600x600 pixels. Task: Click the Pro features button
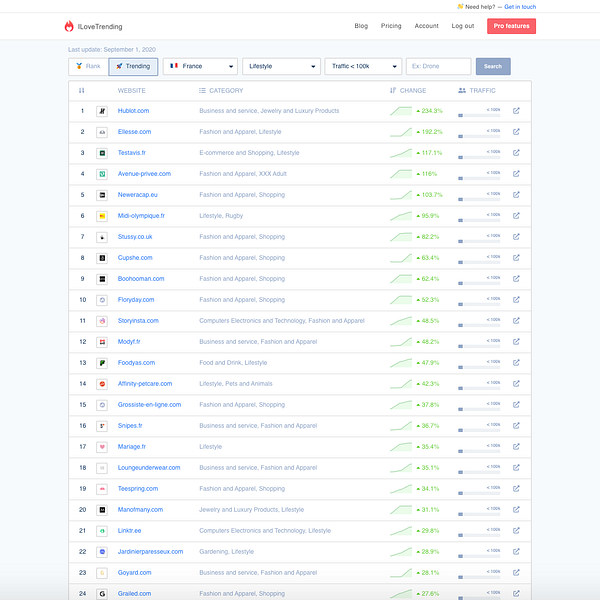[x=511, y=26]
